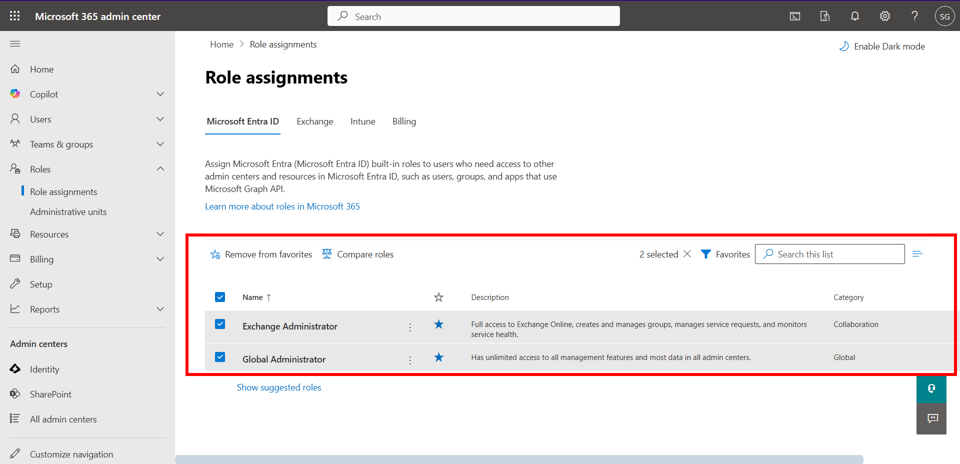Select the Microsoft Entra ID tab
The height and width of the screenshot is (464, 960).
(x=242, y=122)
